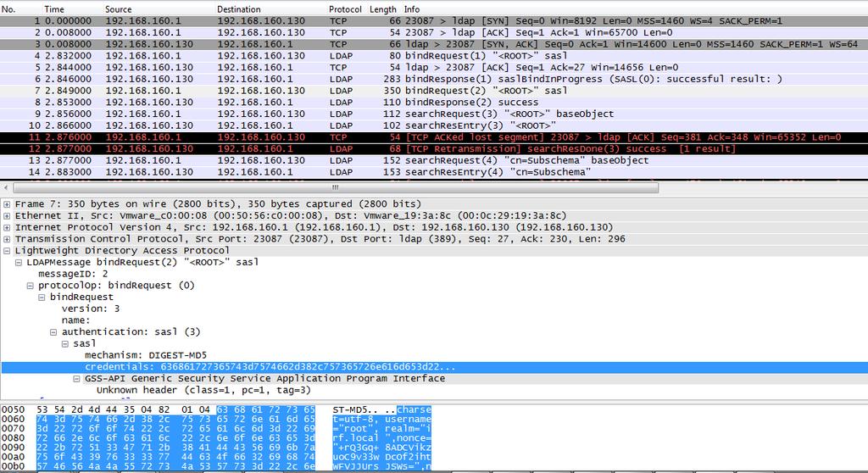Select packet 3 SYN, ACK row
Viewport: 868px width, 473px height.
434,44
